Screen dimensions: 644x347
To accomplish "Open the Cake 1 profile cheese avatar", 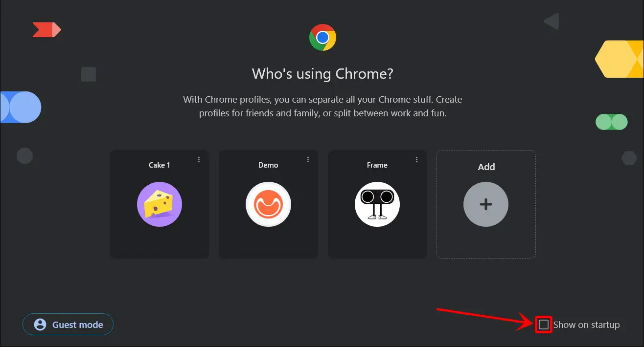I will click(160, 204).
